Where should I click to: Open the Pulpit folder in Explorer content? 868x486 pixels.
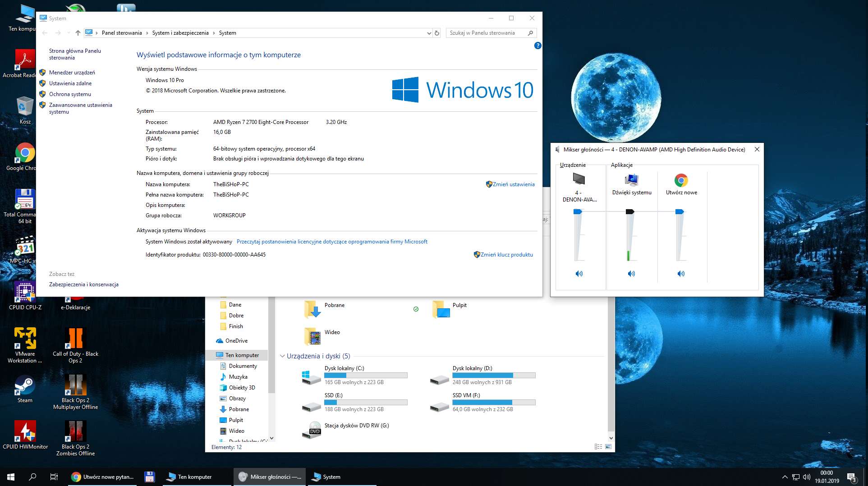pyautogui.click(x=450, y=309)
